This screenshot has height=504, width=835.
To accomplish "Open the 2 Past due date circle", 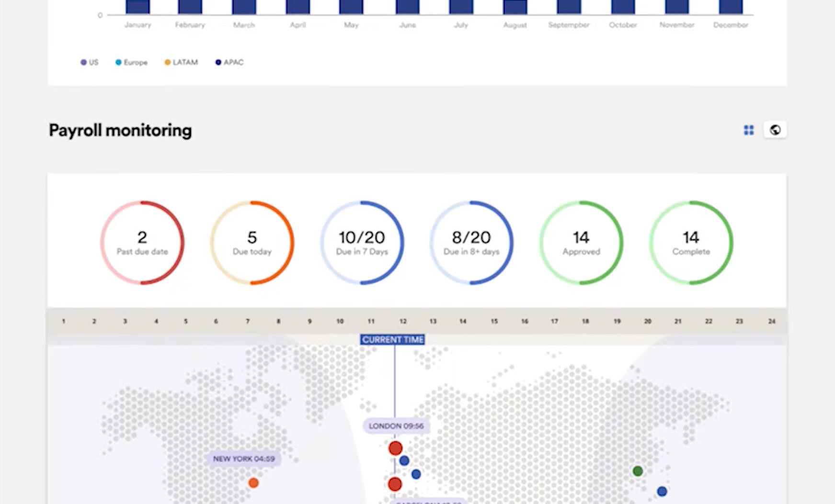I will point(142,243).
